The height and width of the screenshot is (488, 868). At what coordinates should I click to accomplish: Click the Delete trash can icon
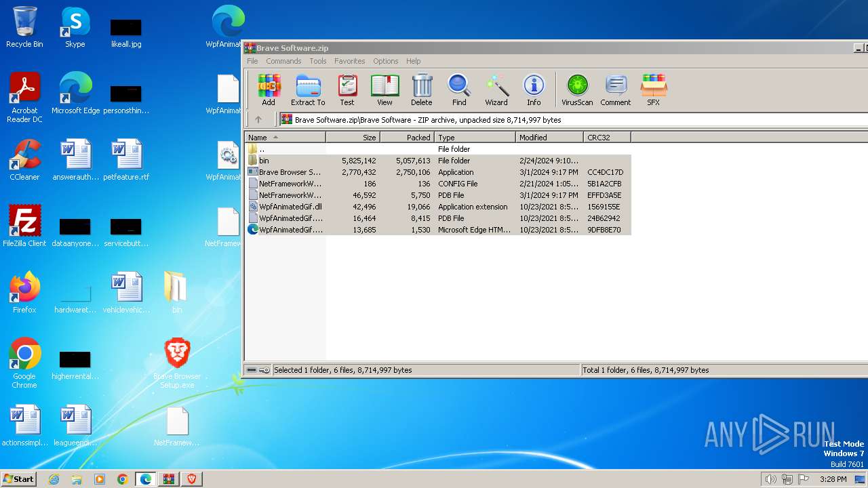tap(421, 90)
